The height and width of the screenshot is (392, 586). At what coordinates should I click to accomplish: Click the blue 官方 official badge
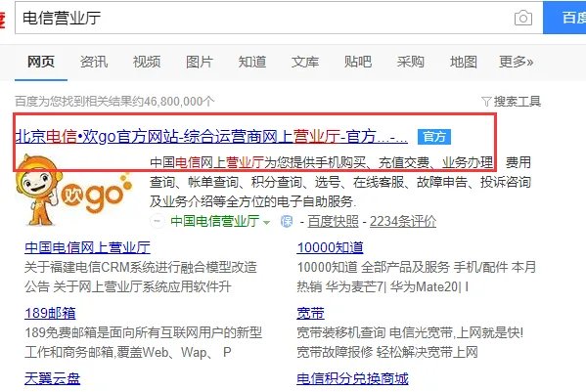pos(434,137)
